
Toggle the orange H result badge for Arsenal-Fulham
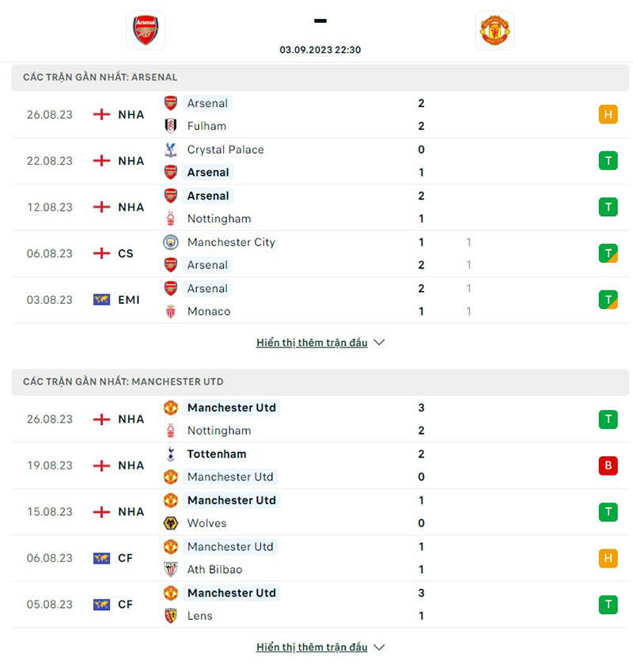(608, 114)
